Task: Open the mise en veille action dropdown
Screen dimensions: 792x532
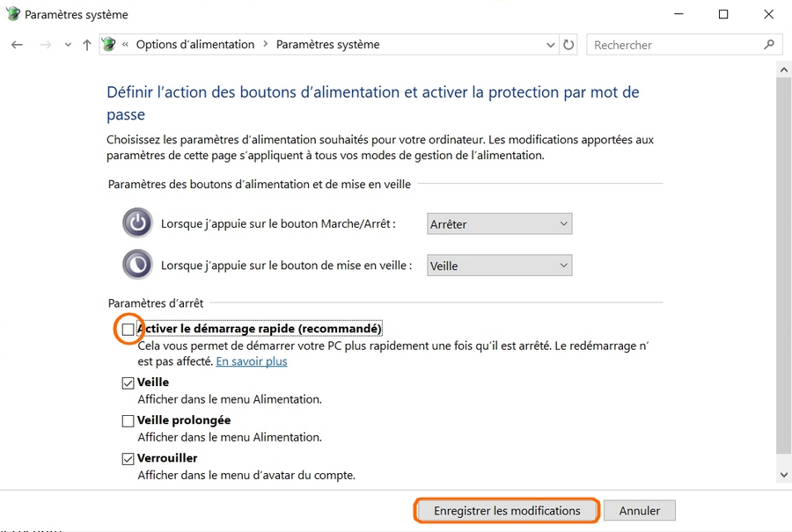Action: point(499,266)
